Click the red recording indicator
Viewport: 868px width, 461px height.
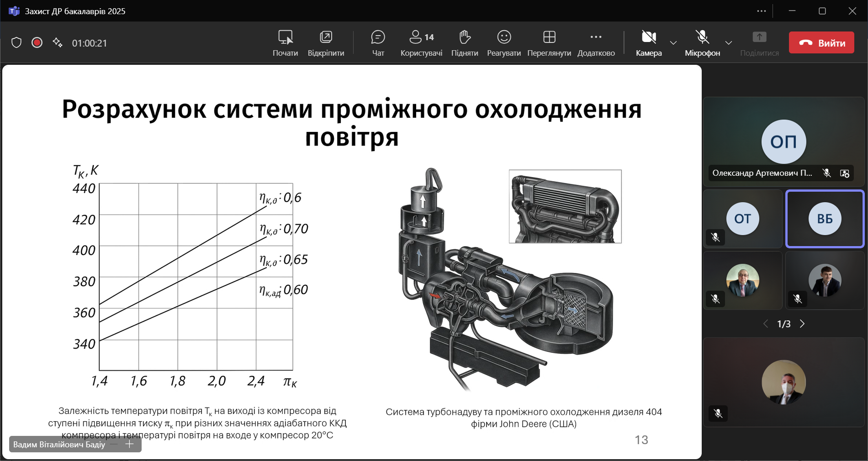(37, 43)
